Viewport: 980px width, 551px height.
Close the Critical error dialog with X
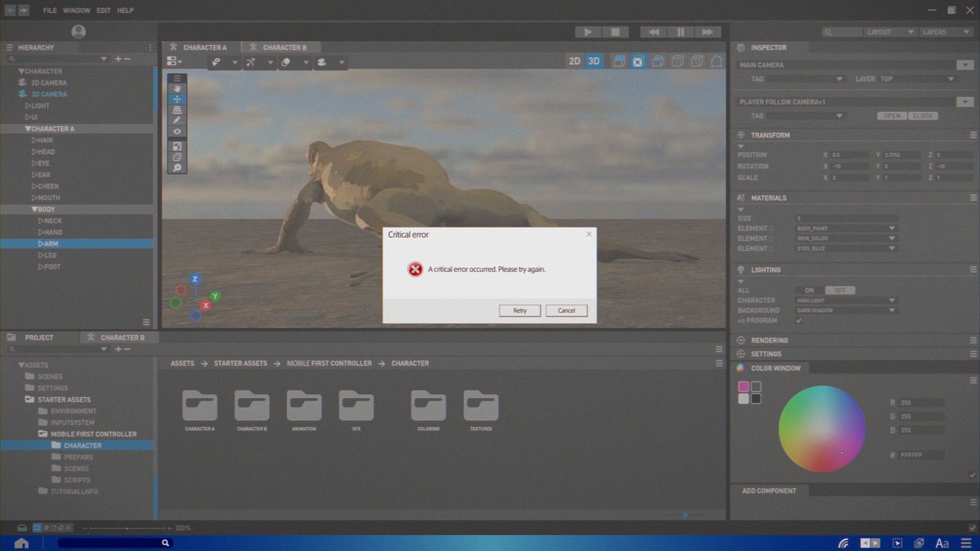[x=589, y=234]
